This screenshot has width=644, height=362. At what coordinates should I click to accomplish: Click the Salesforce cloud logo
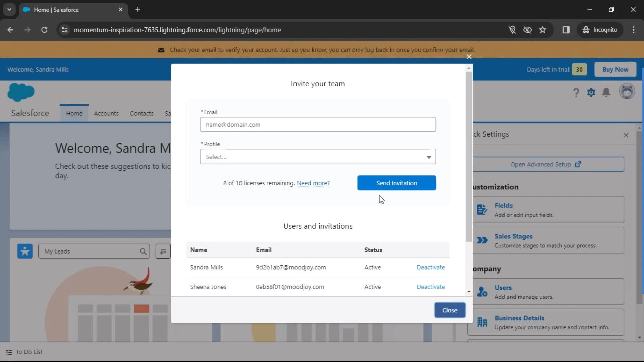click(x=21, y=92)
